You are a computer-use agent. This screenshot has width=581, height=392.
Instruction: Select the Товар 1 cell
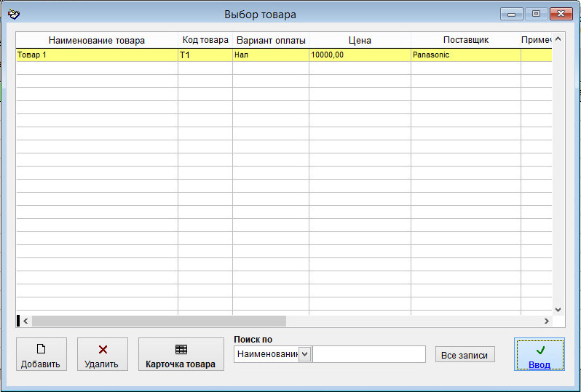pos(97,55)
